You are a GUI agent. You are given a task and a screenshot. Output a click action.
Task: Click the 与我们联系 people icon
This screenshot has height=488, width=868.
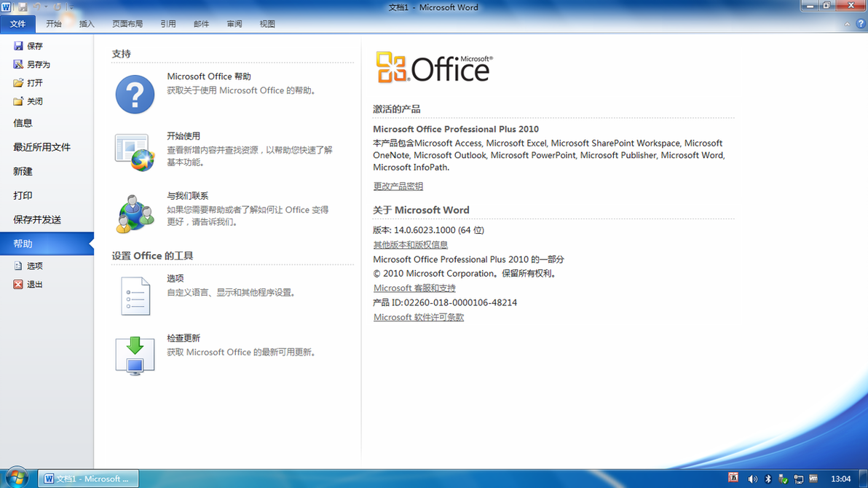(135, 214)
